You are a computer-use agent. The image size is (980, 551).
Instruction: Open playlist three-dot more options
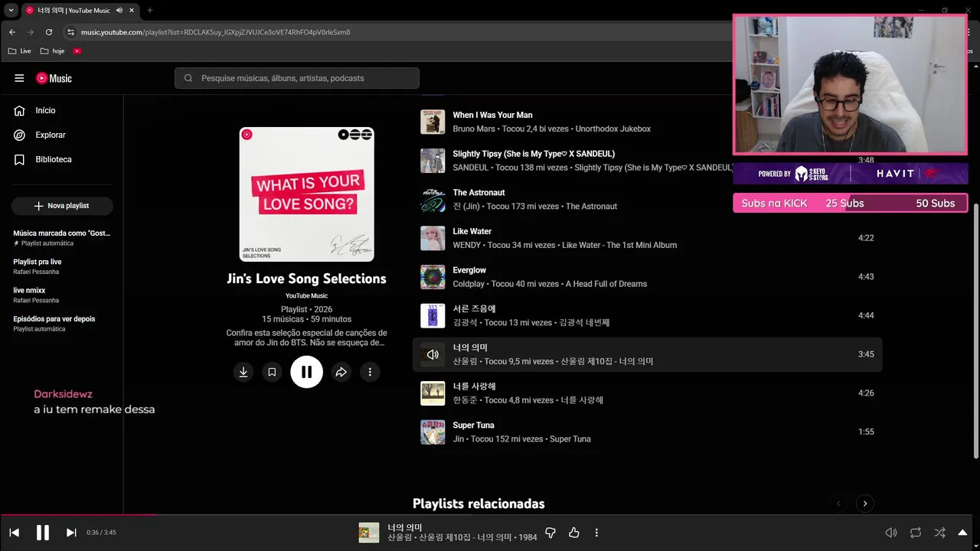370,372
